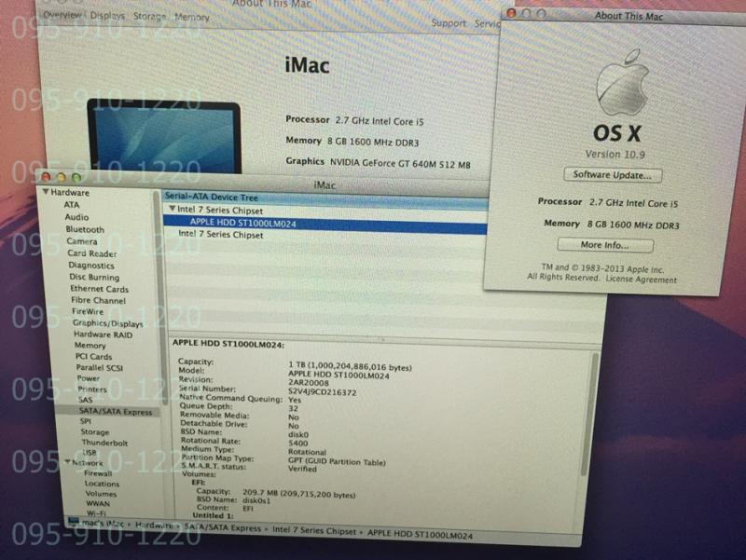746x560 pixels.
Task: Open the Memory tab
Action: click(192, 17)
